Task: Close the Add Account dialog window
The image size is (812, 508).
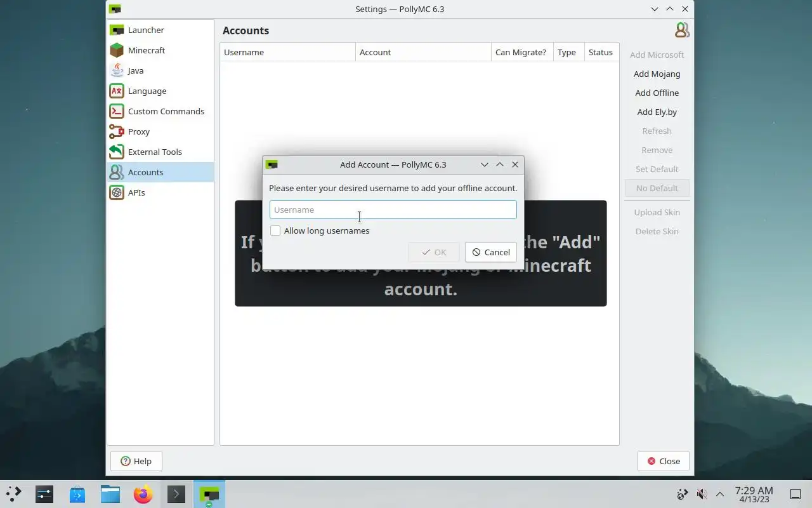Action: [x=515, y=164]
